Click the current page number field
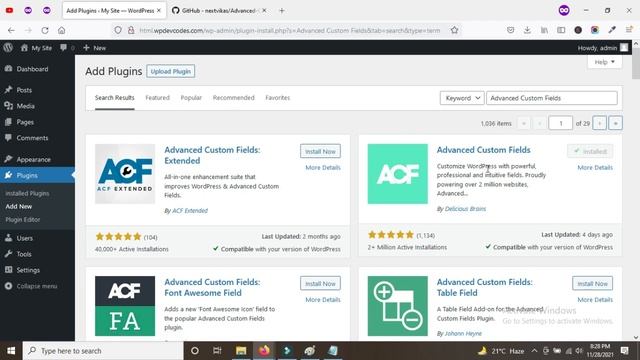Viewport: 640px width, 360px height. (560, 123)
